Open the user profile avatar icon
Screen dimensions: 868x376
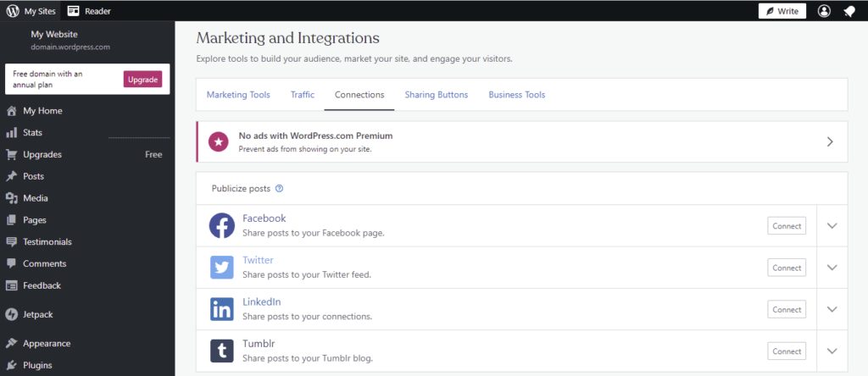824,11
